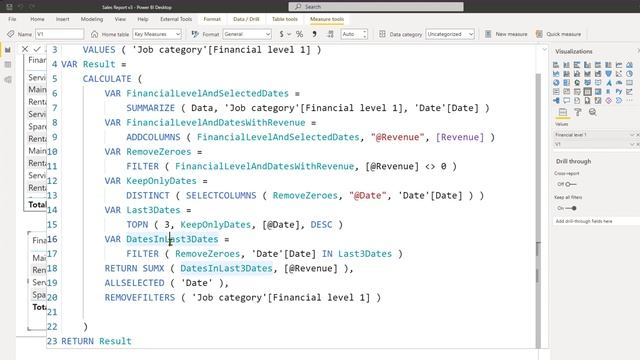640x360 pixels.
Task: Select the Clustered bar chart visual
Action: [577, 65]
